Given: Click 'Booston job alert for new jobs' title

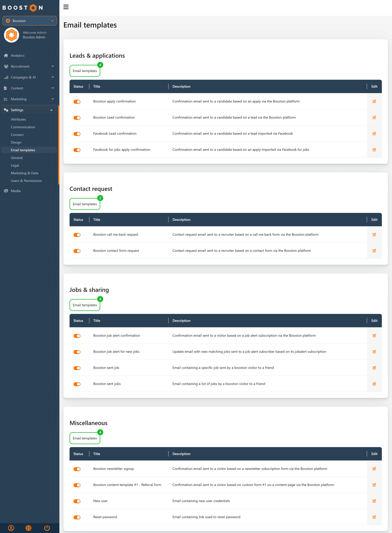Looking at the screenshot, I should point(116,352).
